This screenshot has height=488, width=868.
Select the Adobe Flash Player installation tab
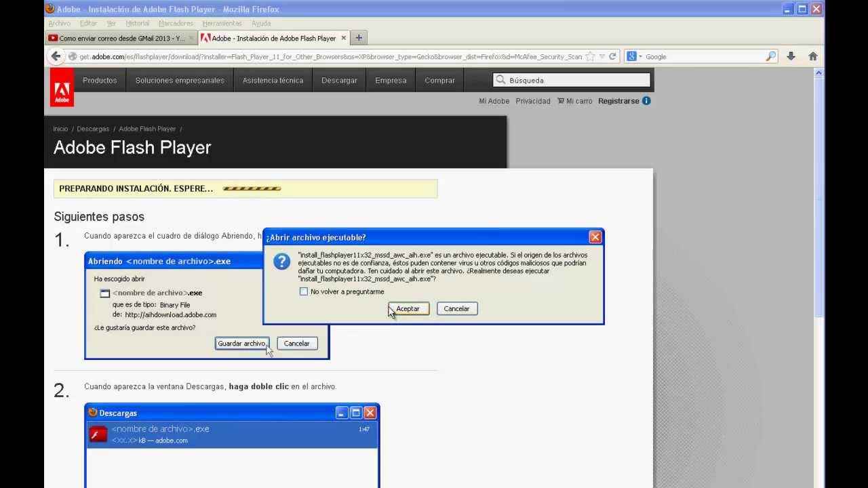[x=273, y=38]
